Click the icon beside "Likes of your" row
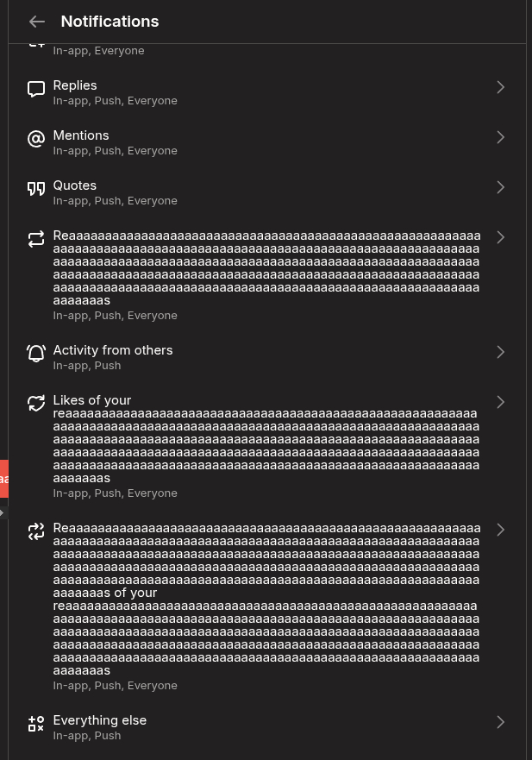Screen dimensions: 532x760 pyautogui.click(x=36, y=404)
